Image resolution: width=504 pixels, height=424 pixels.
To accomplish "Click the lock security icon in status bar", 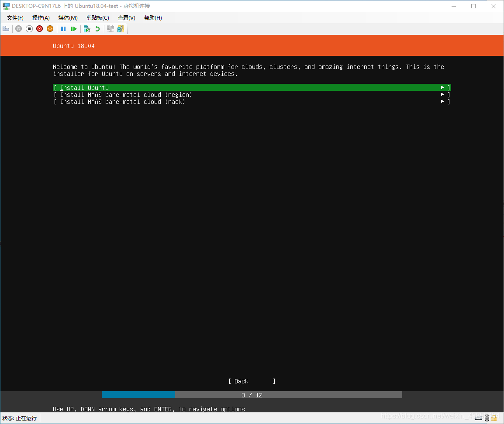I will tap(494, 418).
